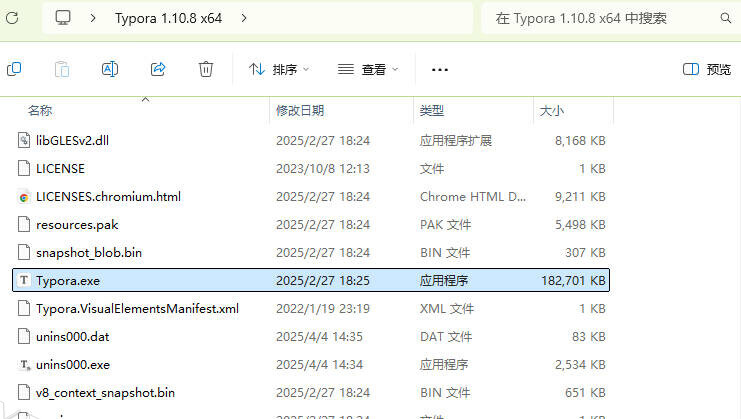Click the Share toolbar icon

(x=158, y=69)
